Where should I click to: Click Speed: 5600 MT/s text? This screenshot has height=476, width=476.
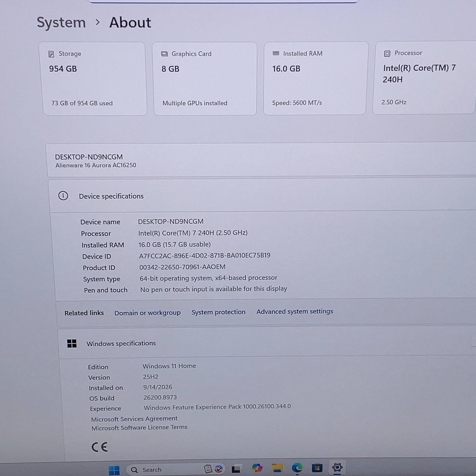click(x=297, y=103)
